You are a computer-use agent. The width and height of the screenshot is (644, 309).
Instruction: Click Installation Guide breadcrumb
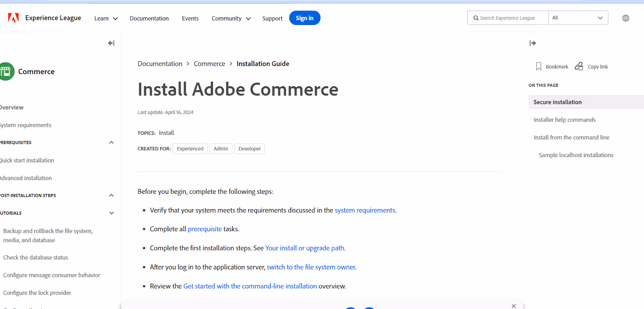(263, 64)
